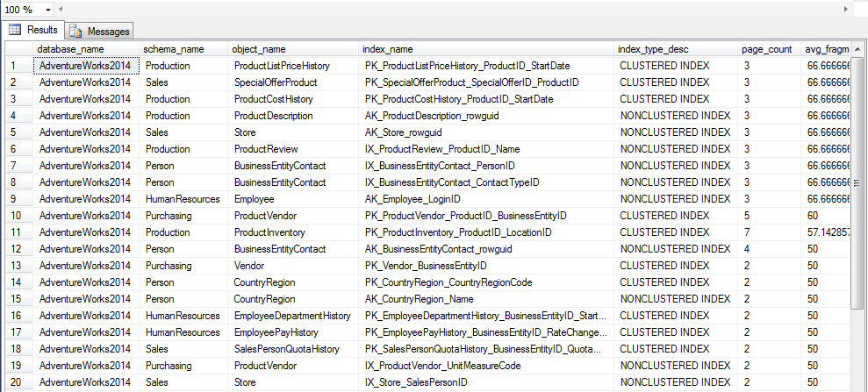Viewport: 868px width, 392px height.
Task: Click PK_ProductVendor_ProductID_BusinessEntityID cell
Action: pyautogui.click(x=486, y=215)
